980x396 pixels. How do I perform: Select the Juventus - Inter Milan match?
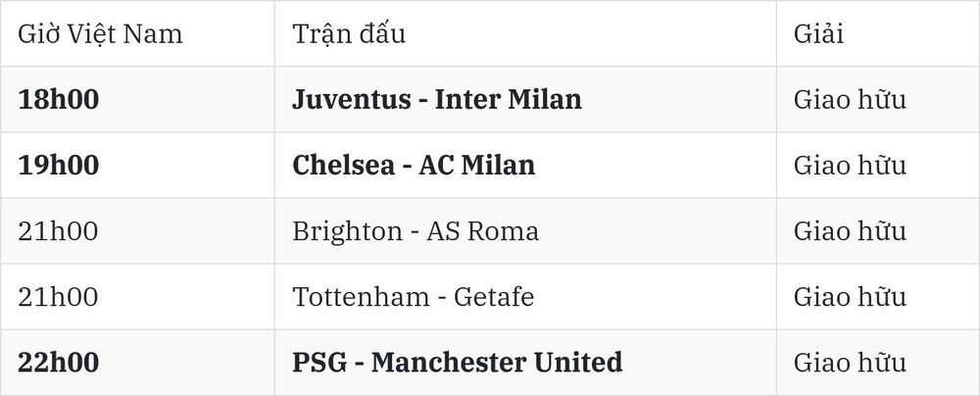click(437, 99)
